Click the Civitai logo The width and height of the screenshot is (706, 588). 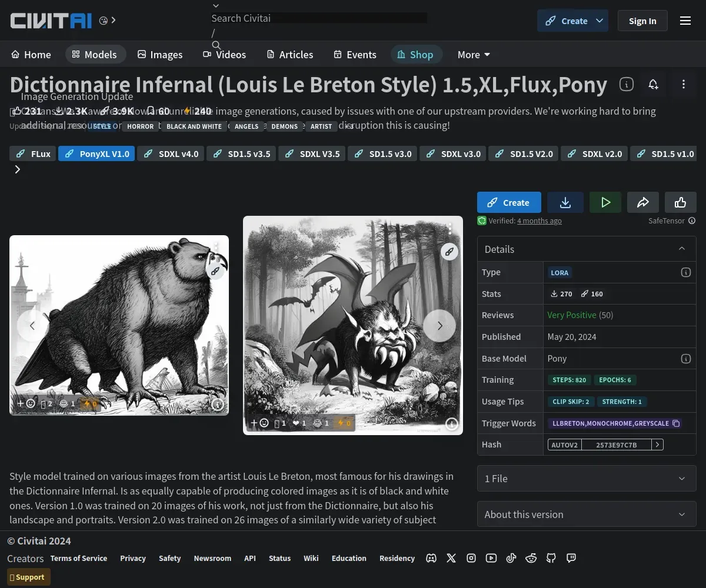(51, 21)
